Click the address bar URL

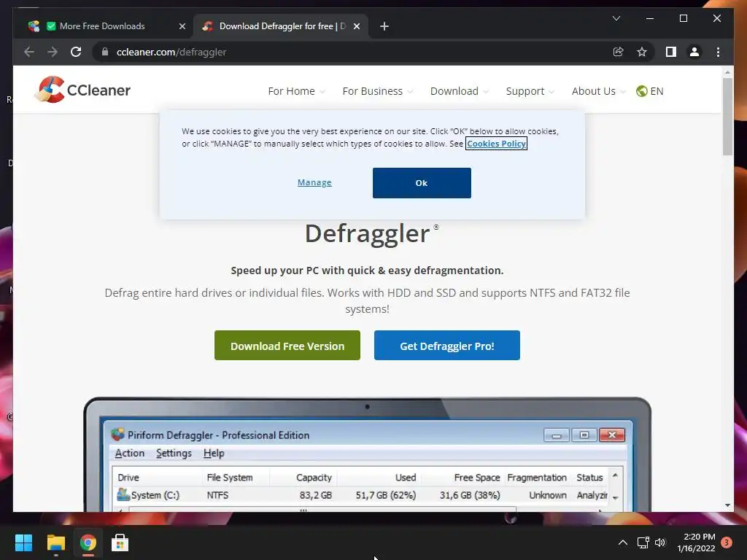171,52
